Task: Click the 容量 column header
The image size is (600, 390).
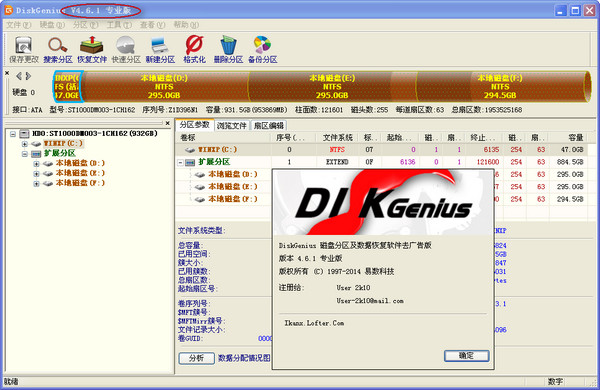Action: tap(567, 137)
